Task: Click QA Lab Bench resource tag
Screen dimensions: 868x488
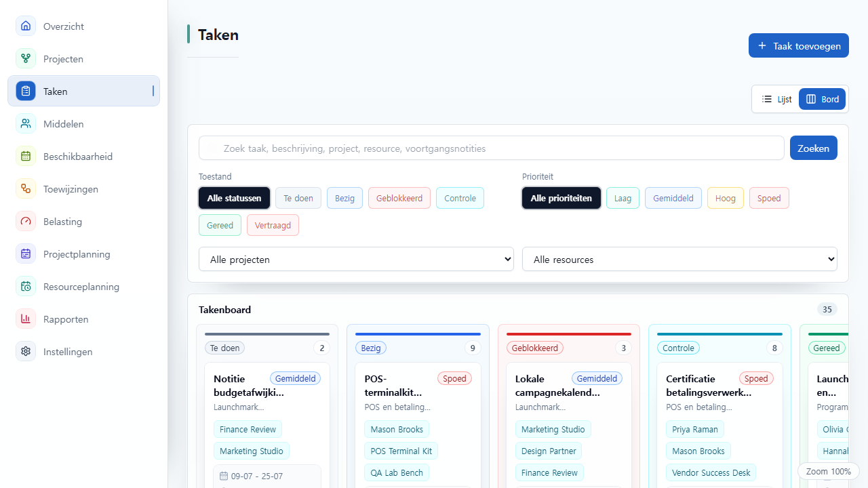Action: point(397,472)
